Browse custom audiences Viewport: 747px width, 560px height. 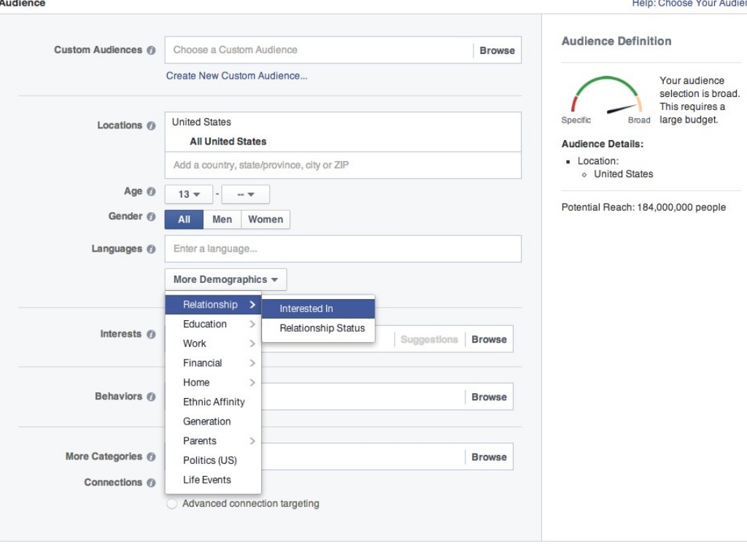pyautogui.click(x=497, y=50)
